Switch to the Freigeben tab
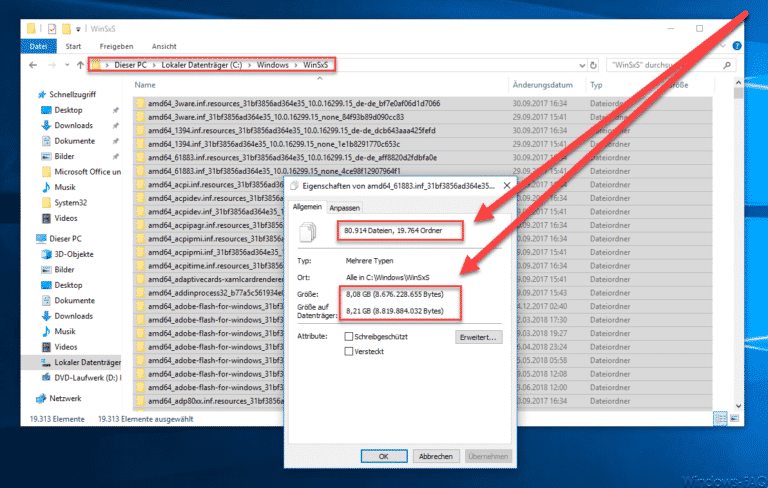 click(x=116, y=46)
